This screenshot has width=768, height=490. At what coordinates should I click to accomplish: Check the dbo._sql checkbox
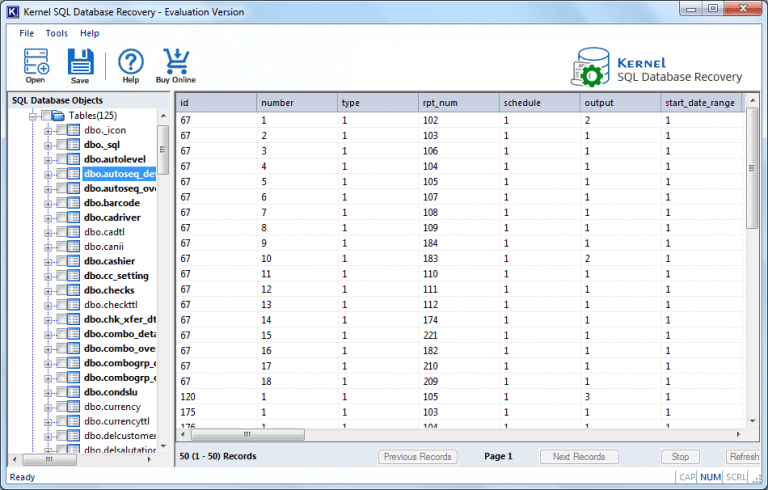pyautogui.click(x=61, y=145)
